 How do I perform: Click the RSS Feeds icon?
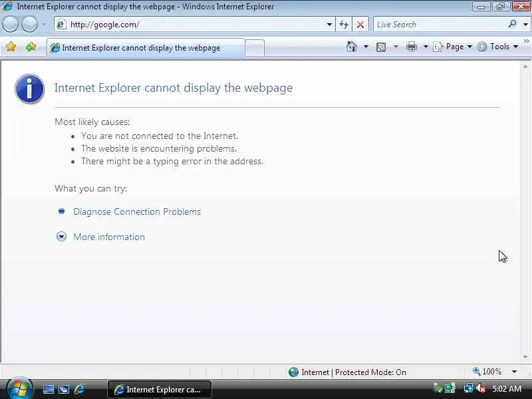pos(381,47)
